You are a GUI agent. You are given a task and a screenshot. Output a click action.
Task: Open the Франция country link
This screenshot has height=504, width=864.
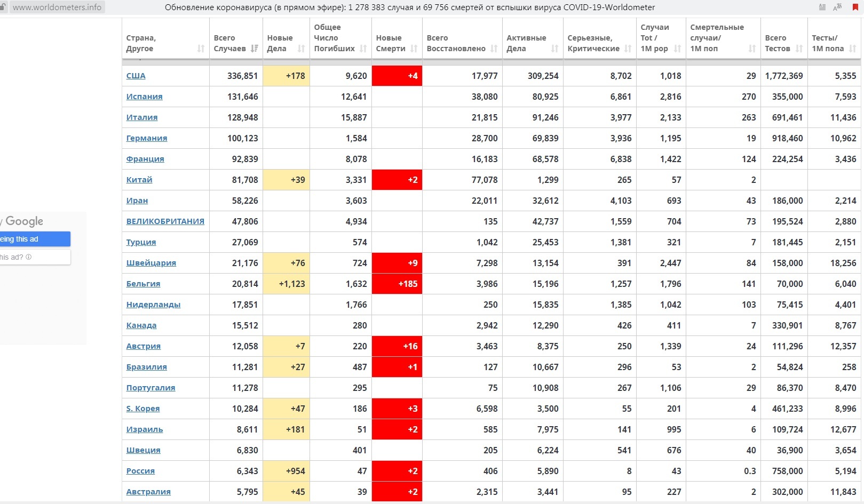coord(145,159)
